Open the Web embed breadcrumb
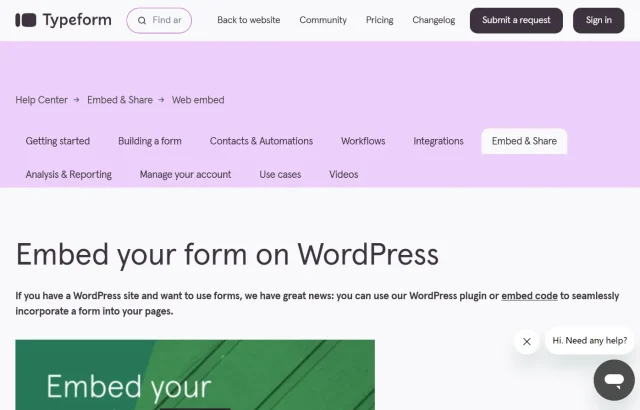 pyautogui.click(x=198, y=100)
